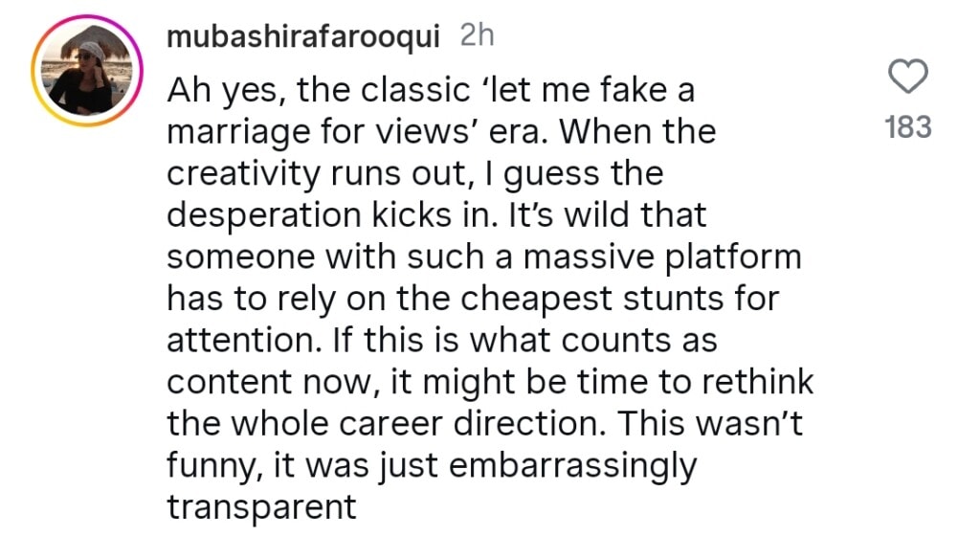View the 183 likes count
Screen dimensions: 980x536
[x=908, y=127]
